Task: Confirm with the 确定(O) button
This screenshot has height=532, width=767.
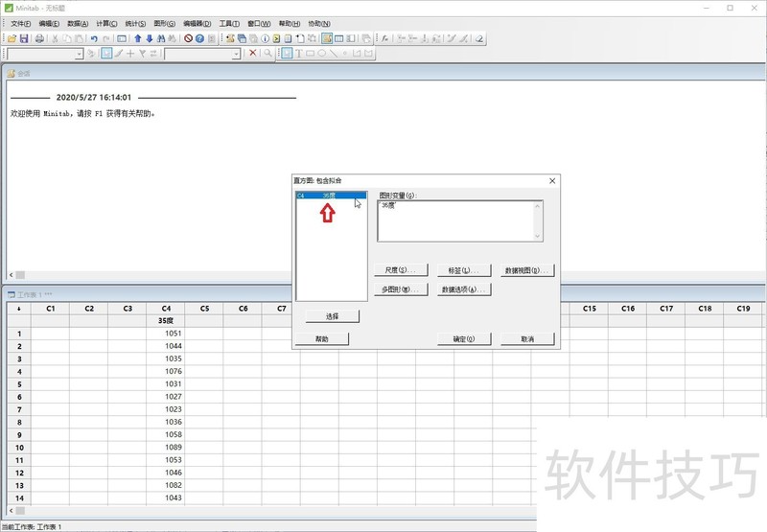Action: [464, 339]
